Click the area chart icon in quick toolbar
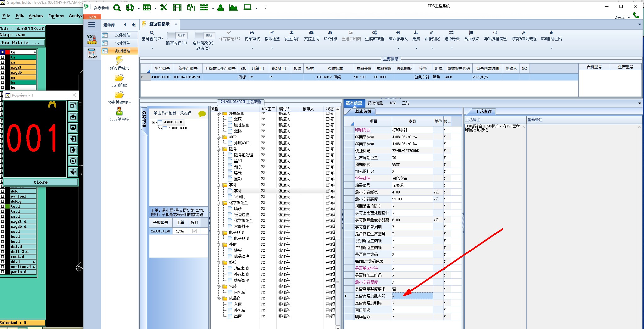Viewport: 644px width, 329px height. click(x=233, y=8)
